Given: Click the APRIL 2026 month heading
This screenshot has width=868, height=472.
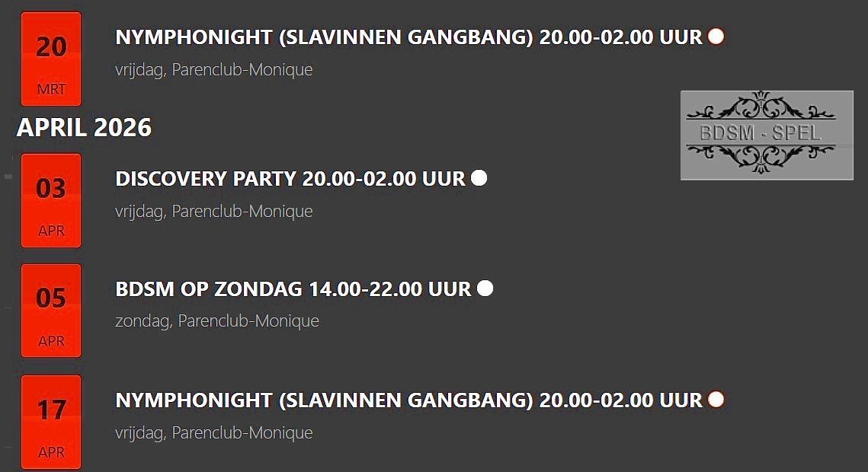Looking at the screenshot, I should pos(84,127).
